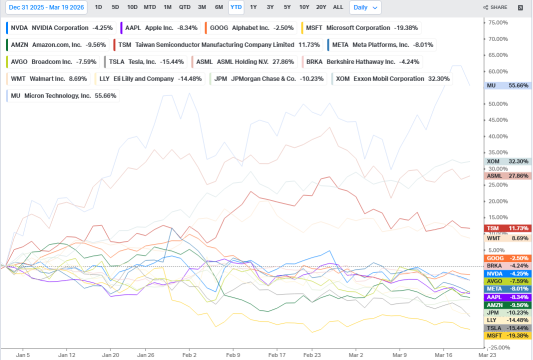Select the 5D time range
The width and height of the screenshot is (533, 360).
(x=115, y=7)
